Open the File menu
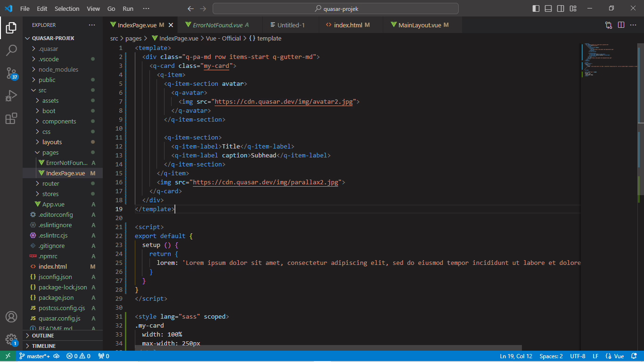Screen dimensions: 644x362 tap(25, 8)
